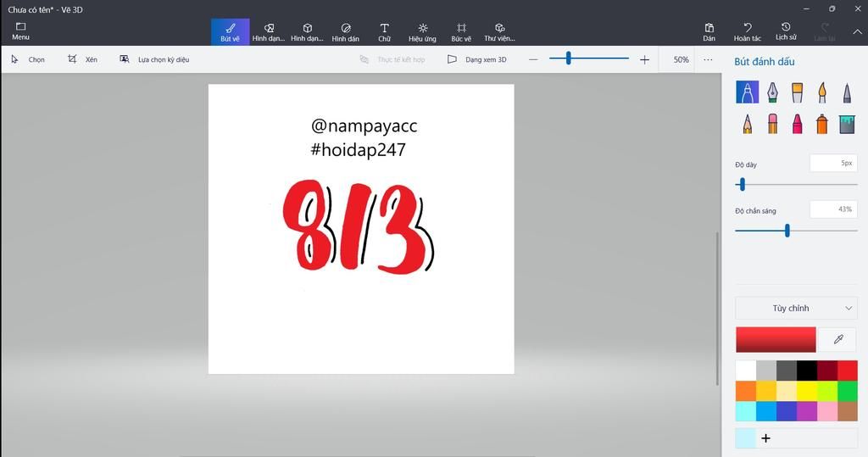This screenshot has width=868, height=457.
Task: Click the red 813 drawing on canvas
Action: 357,226
